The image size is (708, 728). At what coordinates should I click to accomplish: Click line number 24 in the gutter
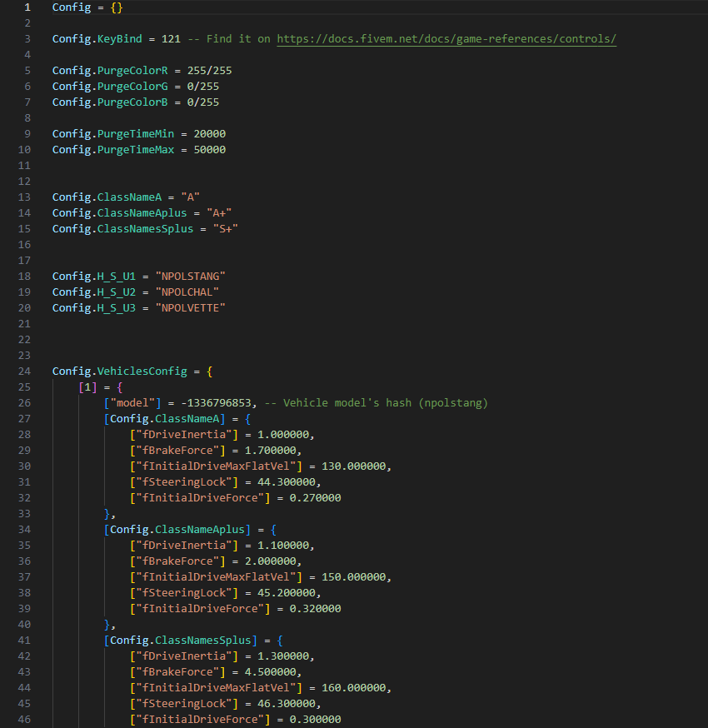(24, 371)
